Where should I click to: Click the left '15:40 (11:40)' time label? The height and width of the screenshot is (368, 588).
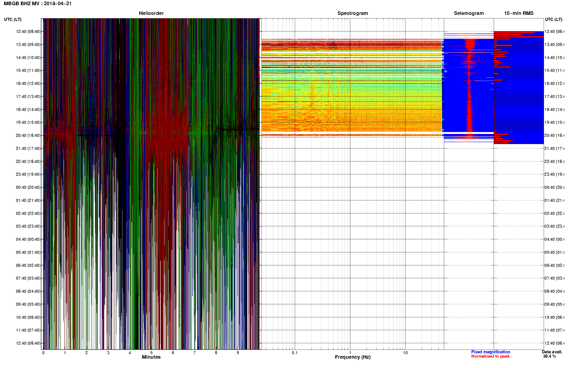coord(28,71)
